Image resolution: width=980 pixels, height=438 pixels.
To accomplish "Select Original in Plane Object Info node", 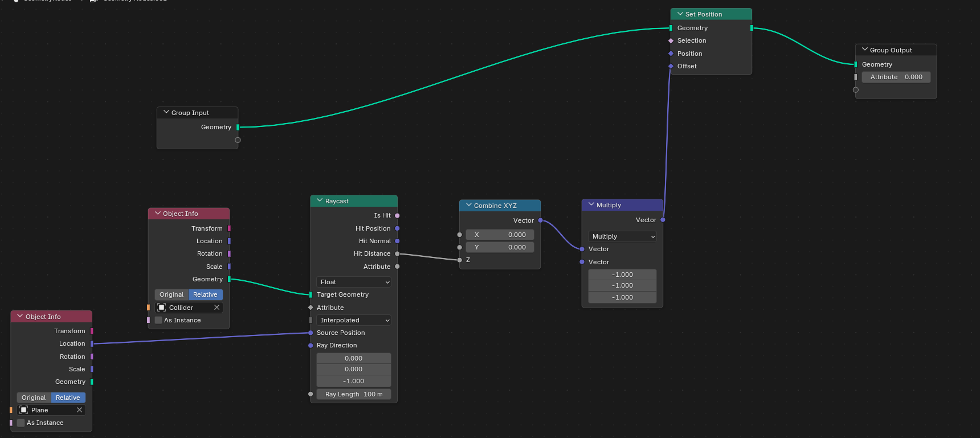I will click(x=34, y=398).
